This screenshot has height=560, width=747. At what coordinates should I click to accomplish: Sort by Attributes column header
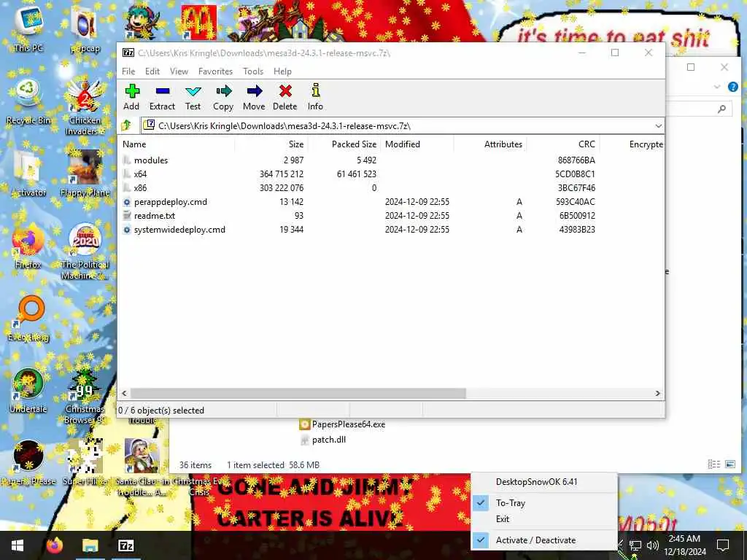489,144
